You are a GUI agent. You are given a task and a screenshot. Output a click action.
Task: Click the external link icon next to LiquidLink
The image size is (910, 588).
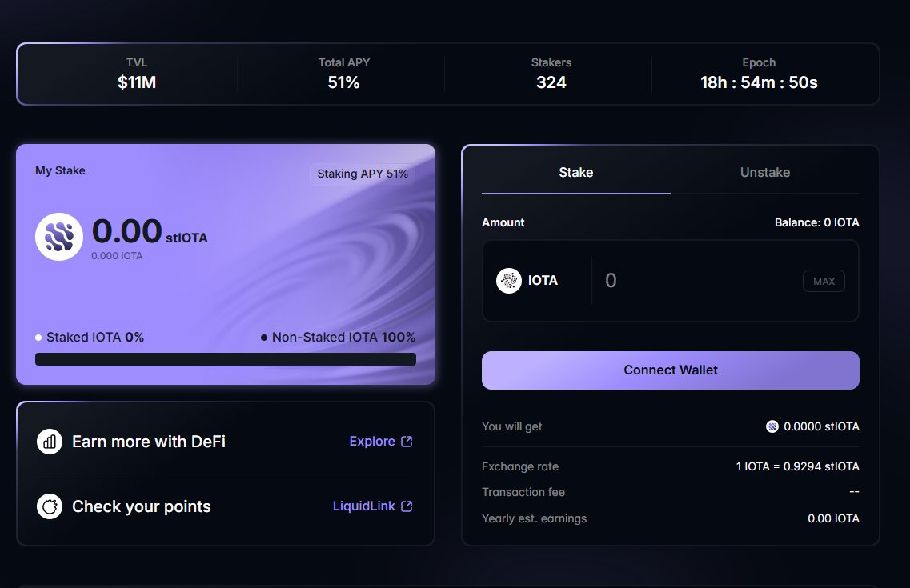[x=407, y=506]
